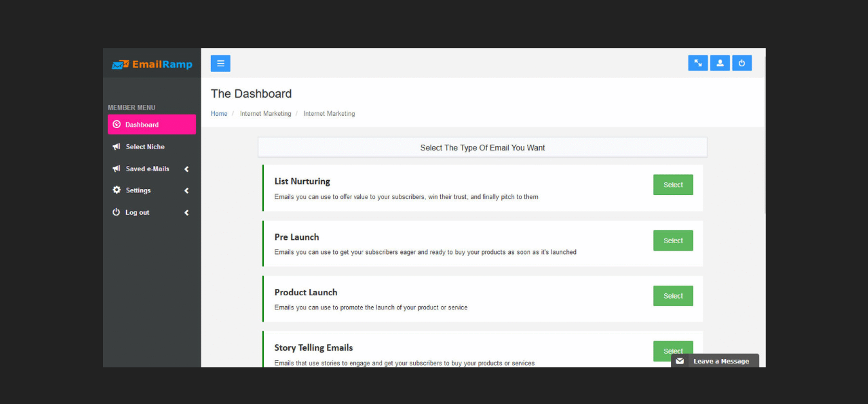The height and width of the screenshot is (404, 868).
Task: Click the power icon beside Log out
Action: 116,212
